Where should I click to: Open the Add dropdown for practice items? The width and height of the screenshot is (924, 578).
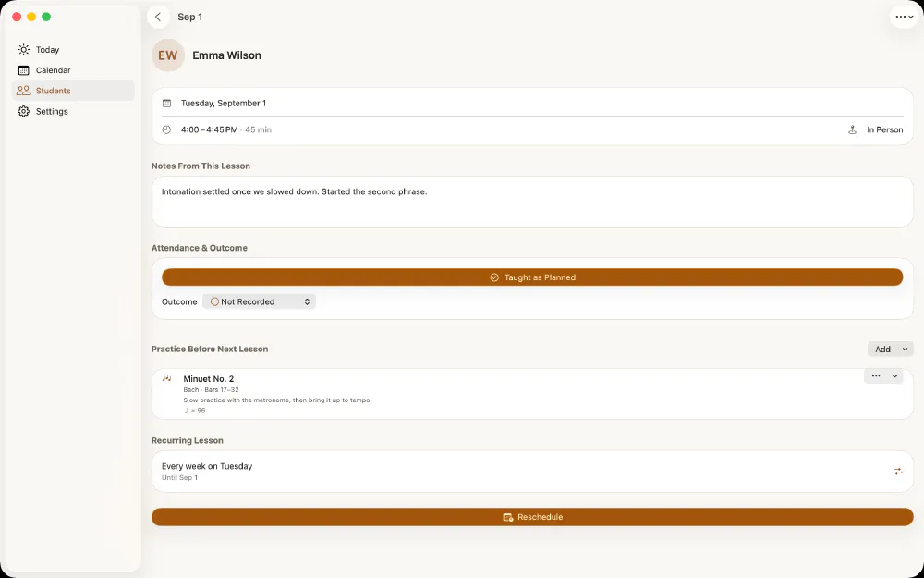click(x=891, y=350)
